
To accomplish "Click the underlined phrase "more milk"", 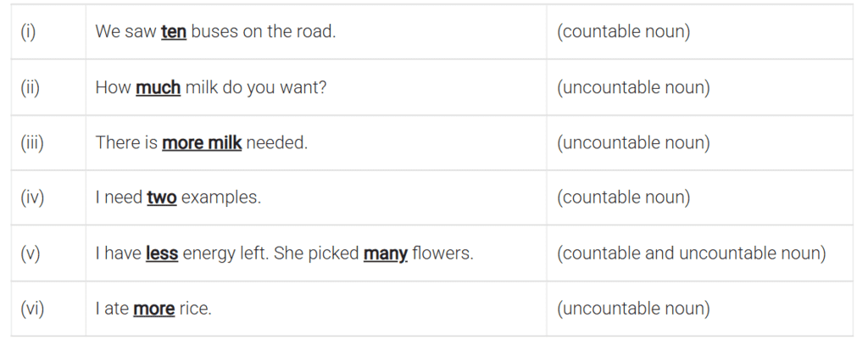I will pos(202,143).
